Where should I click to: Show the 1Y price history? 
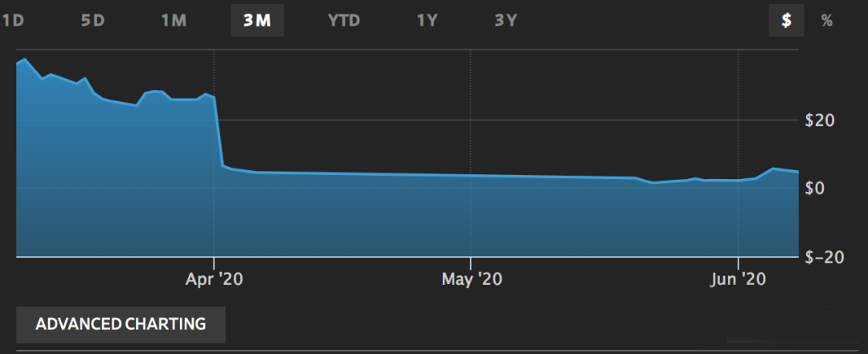(x=427, y=21)
